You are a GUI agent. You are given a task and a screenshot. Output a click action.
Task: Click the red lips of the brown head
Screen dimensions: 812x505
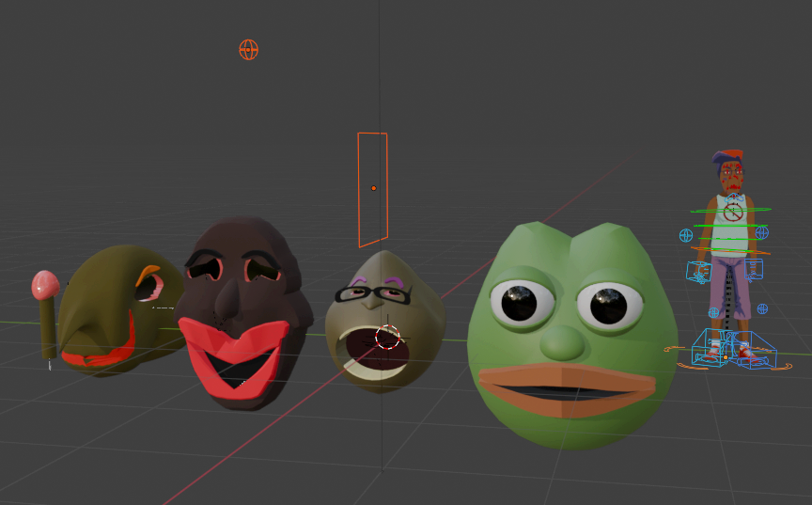click(234, 357)
